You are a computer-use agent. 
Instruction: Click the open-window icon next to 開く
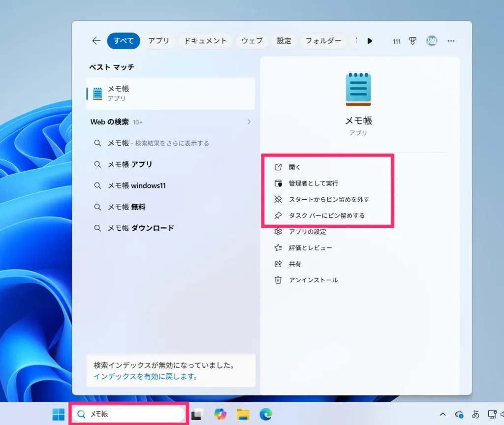tap(278, 167)
